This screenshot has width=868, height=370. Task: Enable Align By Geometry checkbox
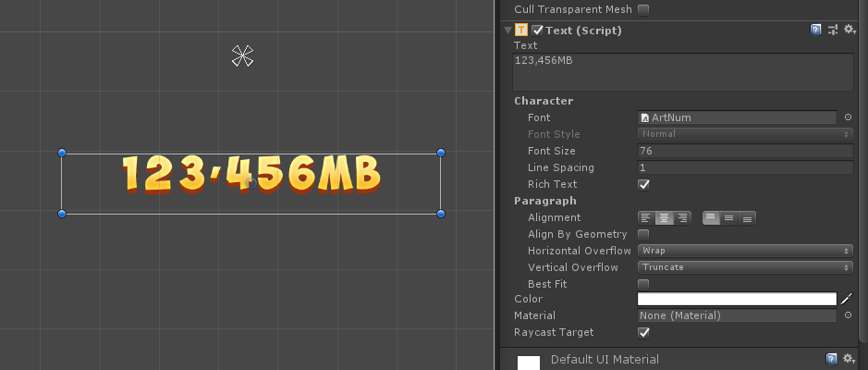point(643,234)
